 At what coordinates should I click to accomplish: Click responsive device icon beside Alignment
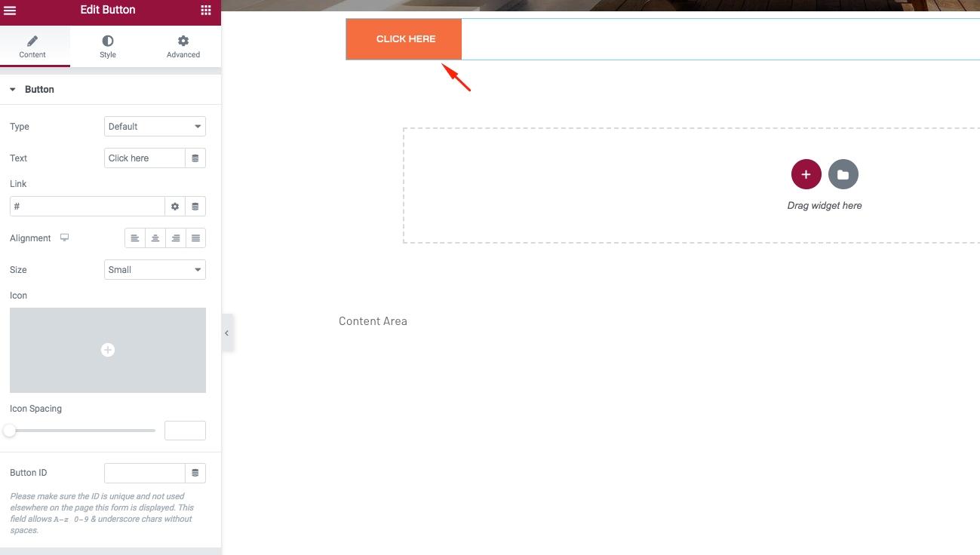(65, 238)
